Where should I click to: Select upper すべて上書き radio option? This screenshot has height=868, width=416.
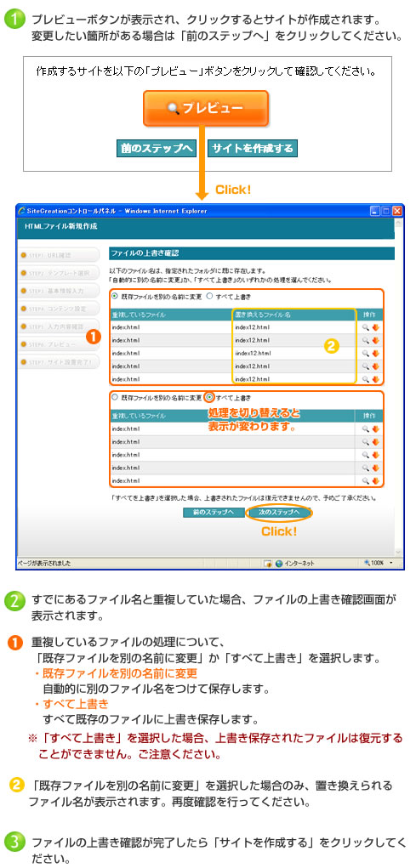[x=209, y=296]
